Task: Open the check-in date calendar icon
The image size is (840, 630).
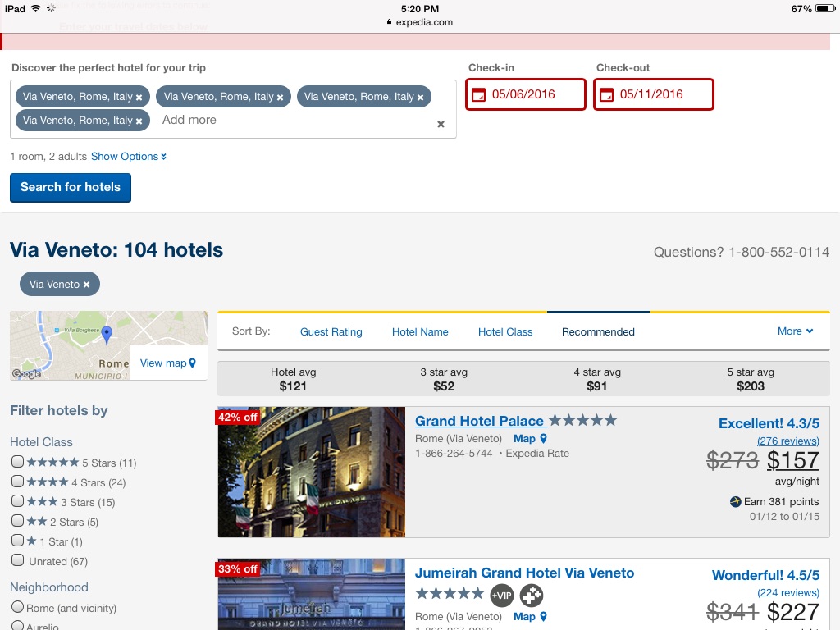Action: click(x=479, y=94)
